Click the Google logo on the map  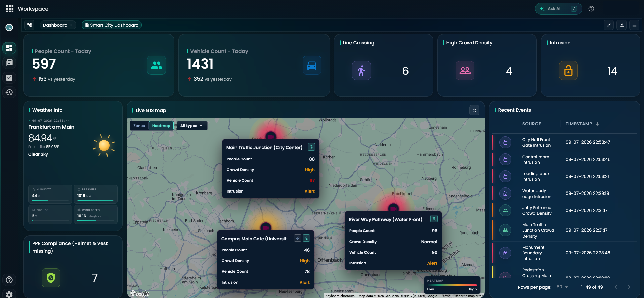pyautogui.click(x=140, y=293)
